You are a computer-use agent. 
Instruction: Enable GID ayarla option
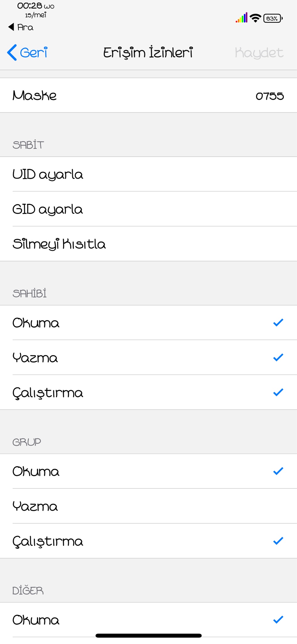(148, 209)
